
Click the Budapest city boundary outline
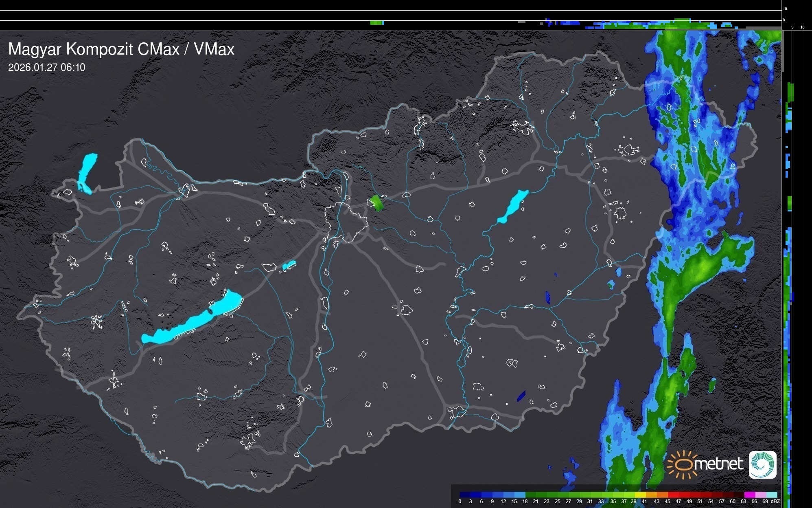[x=347, y=222]
